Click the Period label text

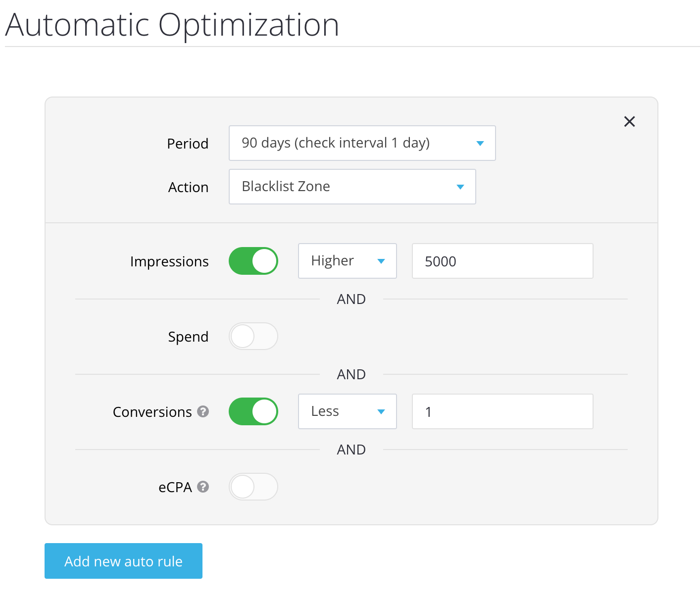point(188,144)
